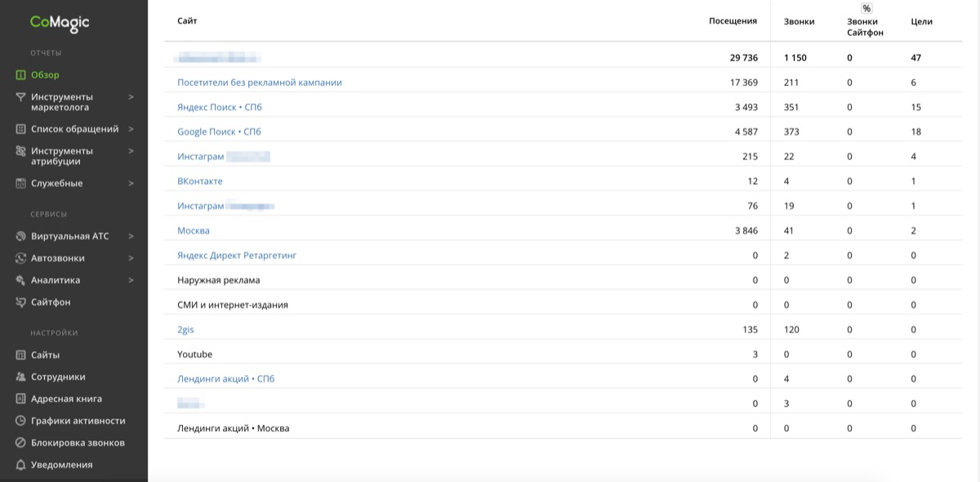Open the Сайтфон menu item

pos(51,302)
